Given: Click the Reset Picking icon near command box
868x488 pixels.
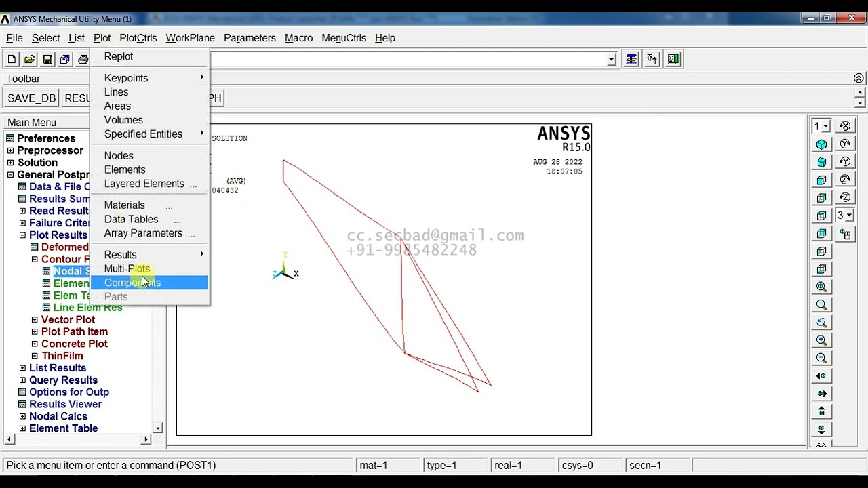Looking at the screenshot, I should click(x=652, y=60).
